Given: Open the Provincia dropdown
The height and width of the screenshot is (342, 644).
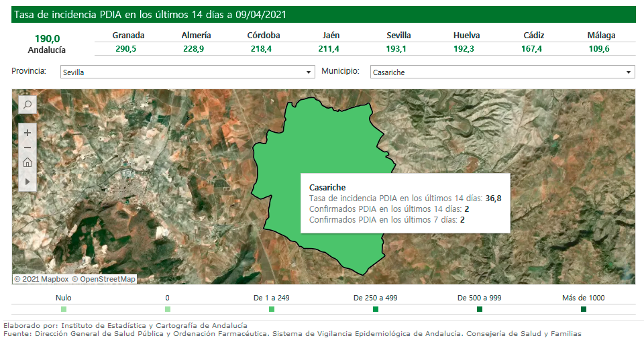Looking at the screenshot, I should point(187,72).
